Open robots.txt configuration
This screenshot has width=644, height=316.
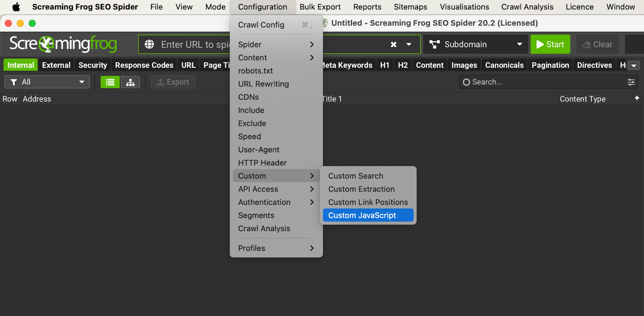(276, 71)
